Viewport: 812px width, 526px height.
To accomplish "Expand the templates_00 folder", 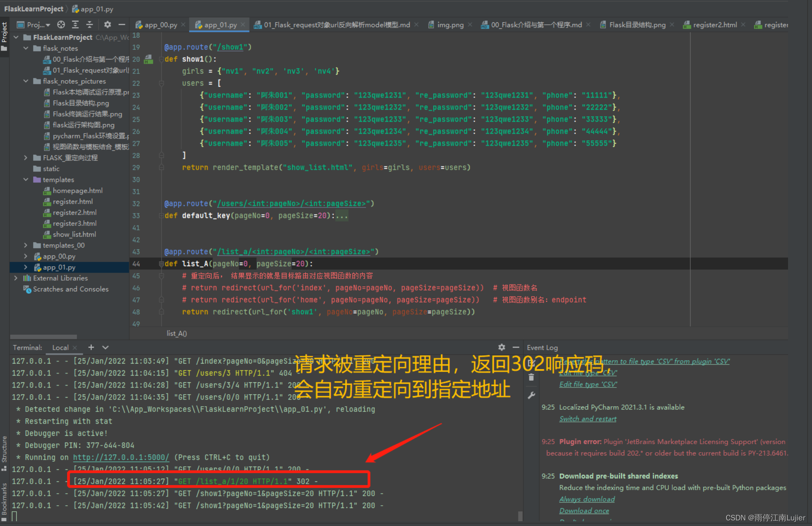I will coord(26,245).
